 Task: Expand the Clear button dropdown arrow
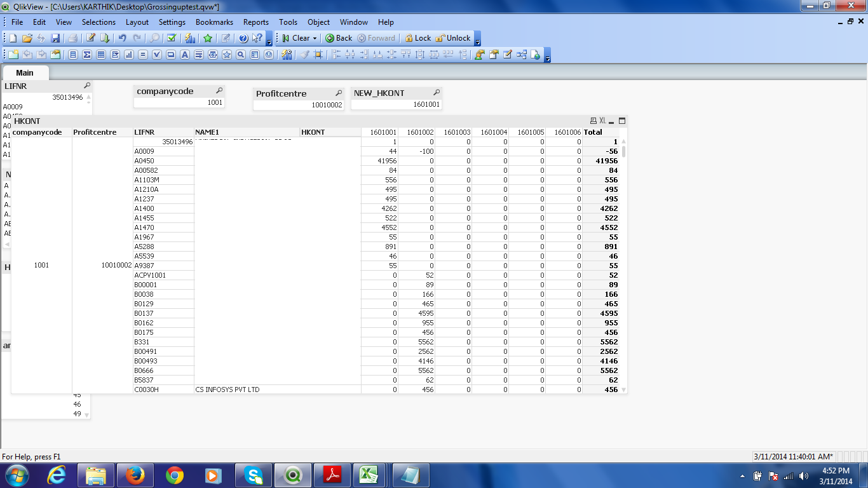pyautogui.click(x=315, y=38)
